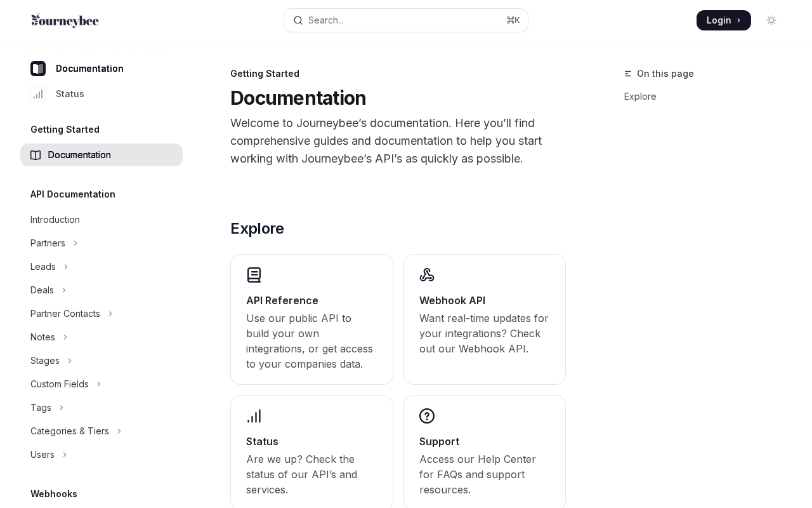Click the Webhook API icon on card
812x508 pixels.
pos(427,275)
